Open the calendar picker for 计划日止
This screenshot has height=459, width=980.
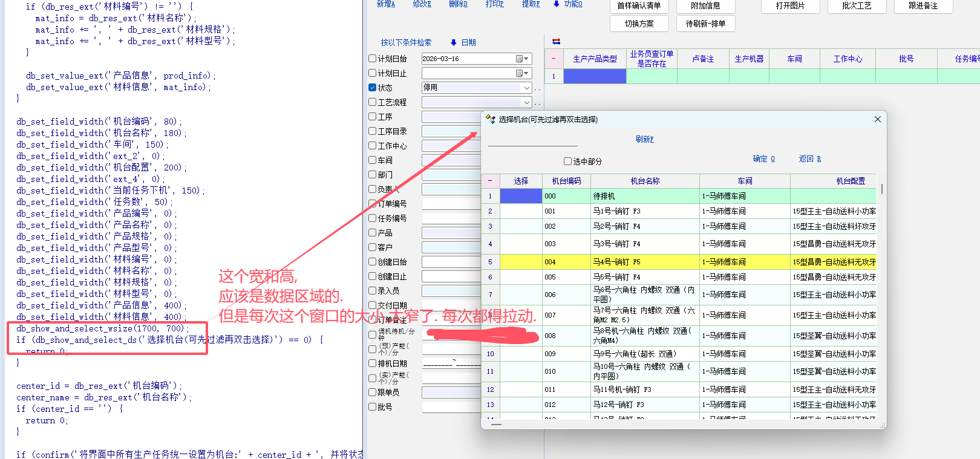(520, 73)
